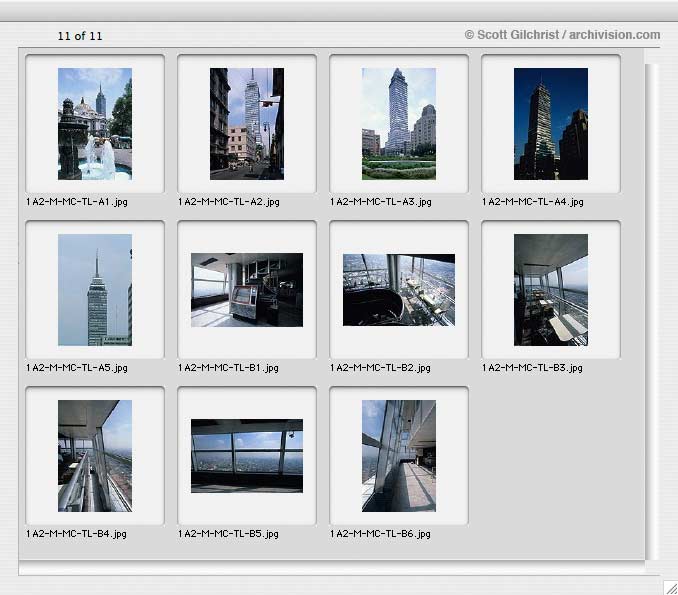Click the '11 of 11' item counter
The height and width of the screenshot is (595, 678).
[80, 36]
